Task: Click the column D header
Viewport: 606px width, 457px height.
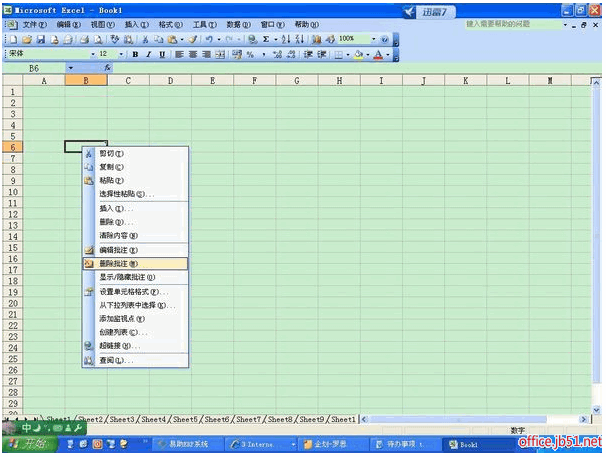Action: tap(170, 80)
